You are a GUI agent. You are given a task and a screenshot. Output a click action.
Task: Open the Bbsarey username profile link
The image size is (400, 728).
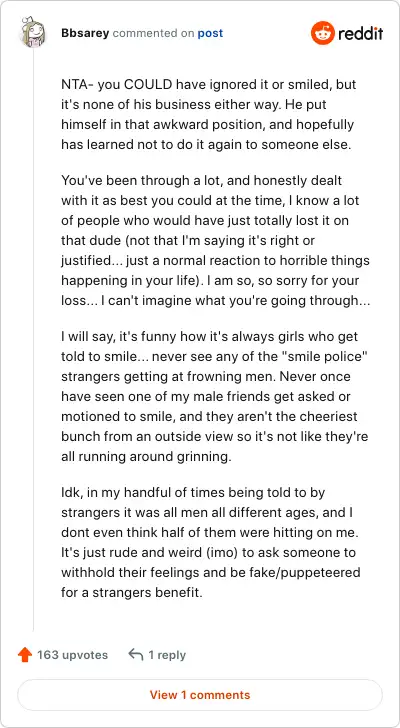pos(85,33)
